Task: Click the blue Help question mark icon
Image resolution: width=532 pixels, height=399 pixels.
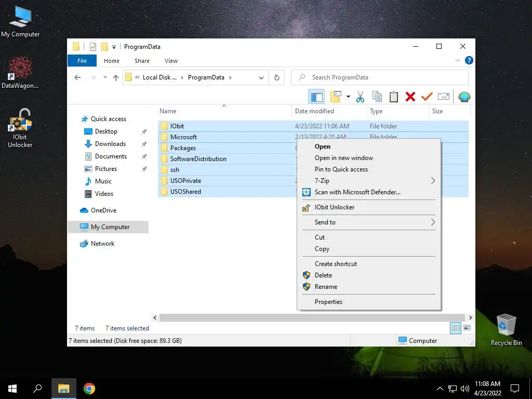Action: click(469, 60)
